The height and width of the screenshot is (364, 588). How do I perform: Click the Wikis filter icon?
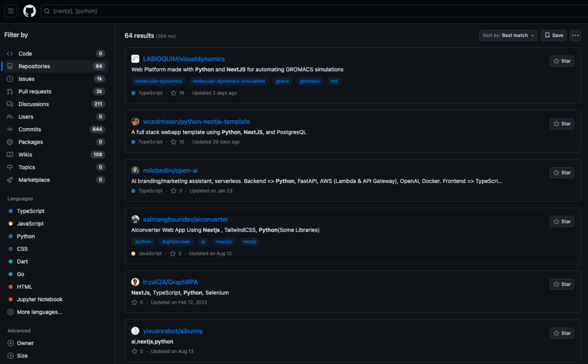point(10,155)
